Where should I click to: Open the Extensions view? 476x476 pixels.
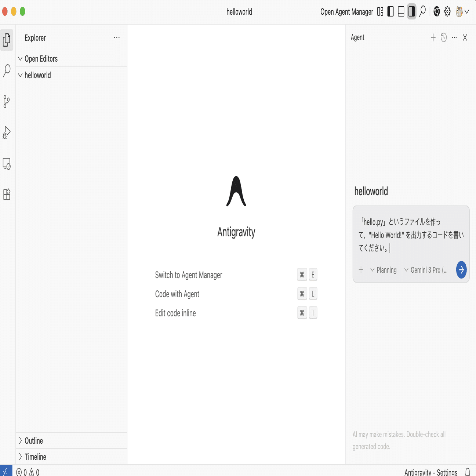pyautogui.click(x=7, y=194)
